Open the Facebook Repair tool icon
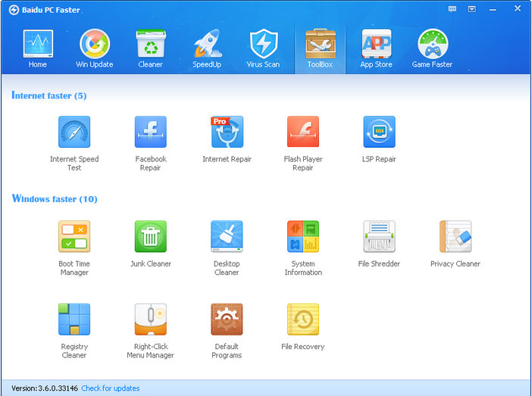The image size is (532, 396). (x=151, y=132)
